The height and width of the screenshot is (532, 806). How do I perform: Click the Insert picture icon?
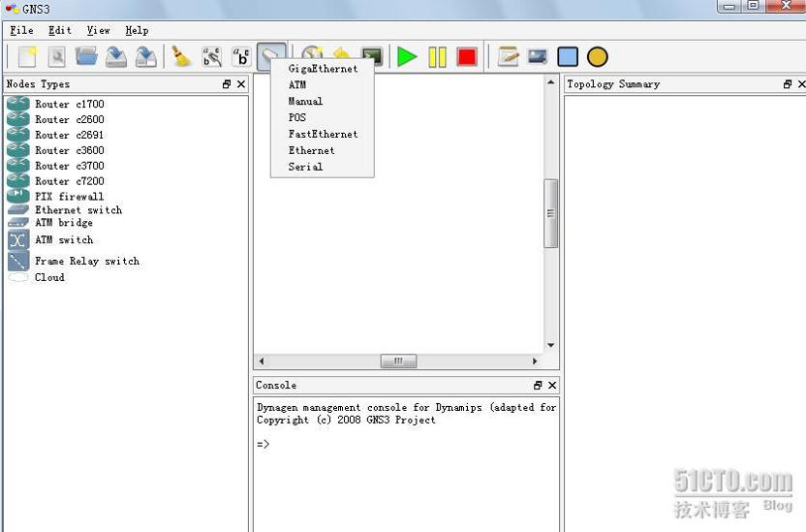pos(538,56)
